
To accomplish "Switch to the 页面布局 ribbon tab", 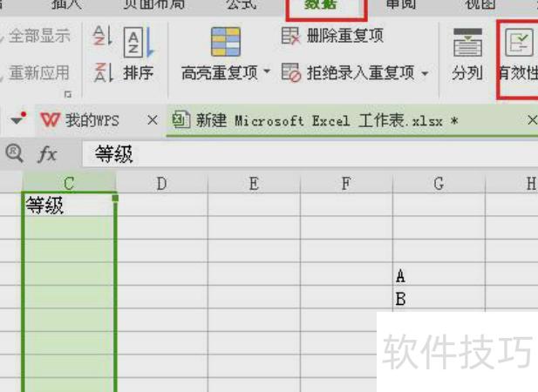I will (x=154, y=5).
